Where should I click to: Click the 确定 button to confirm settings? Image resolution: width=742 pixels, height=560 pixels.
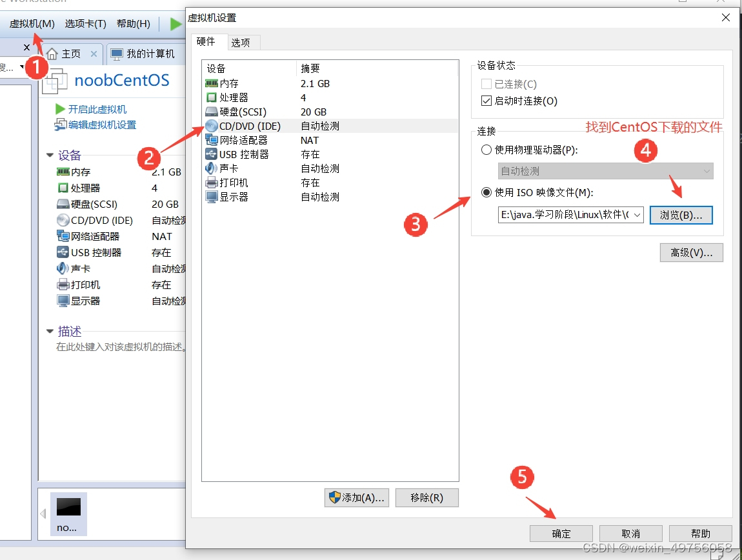click(x=561, y=533)
